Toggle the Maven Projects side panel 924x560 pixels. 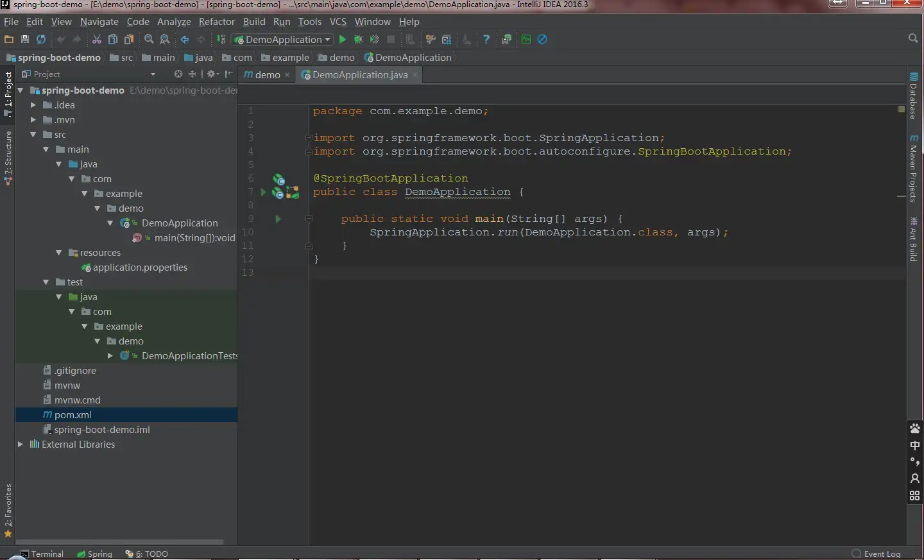(x=914, y=169)
